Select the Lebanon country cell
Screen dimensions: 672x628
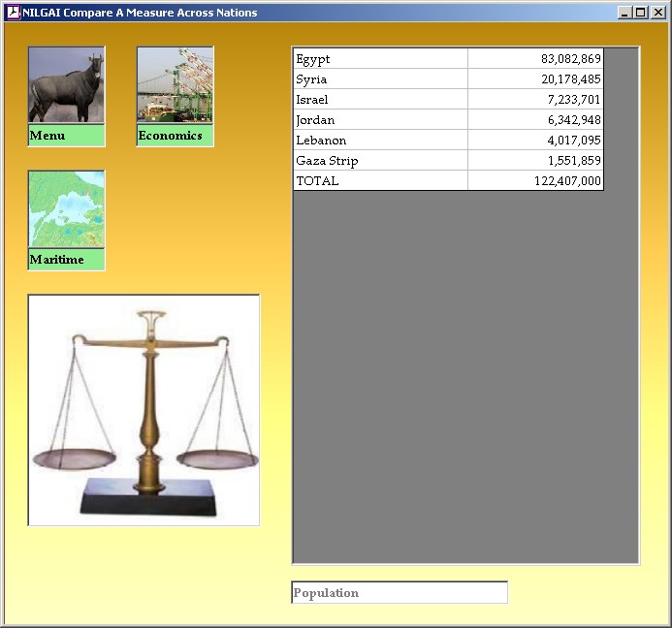[380, 141]
